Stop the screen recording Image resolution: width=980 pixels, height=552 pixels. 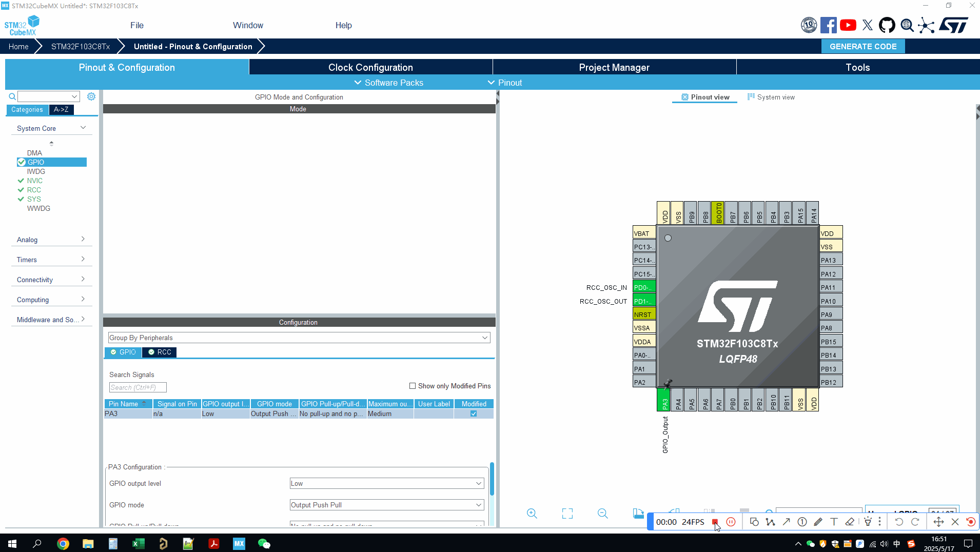(715, 522)
